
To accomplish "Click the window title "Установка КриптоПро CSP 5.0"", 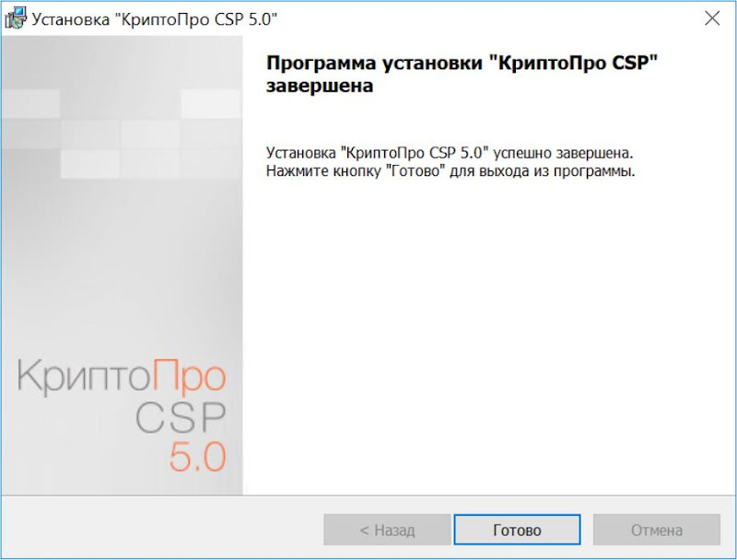I will coord(155,18).
